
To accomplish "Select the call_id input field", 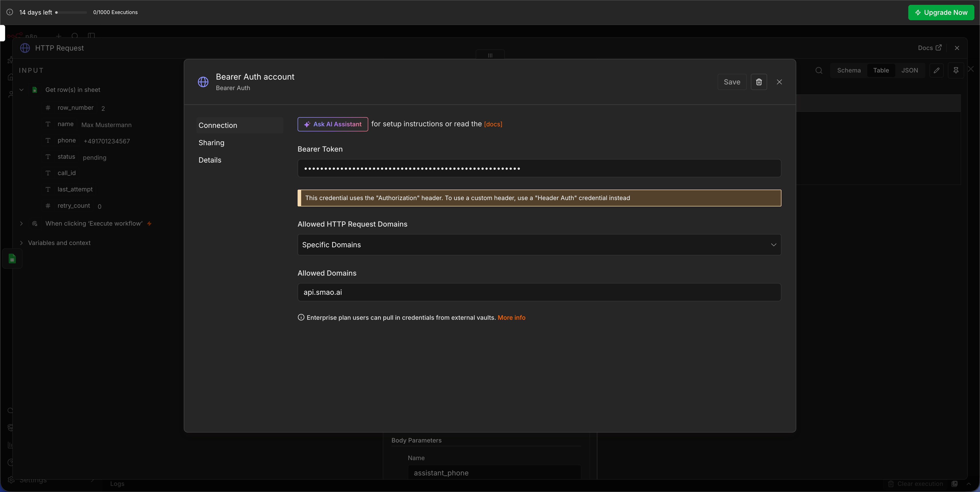I will tap(67, 173).
